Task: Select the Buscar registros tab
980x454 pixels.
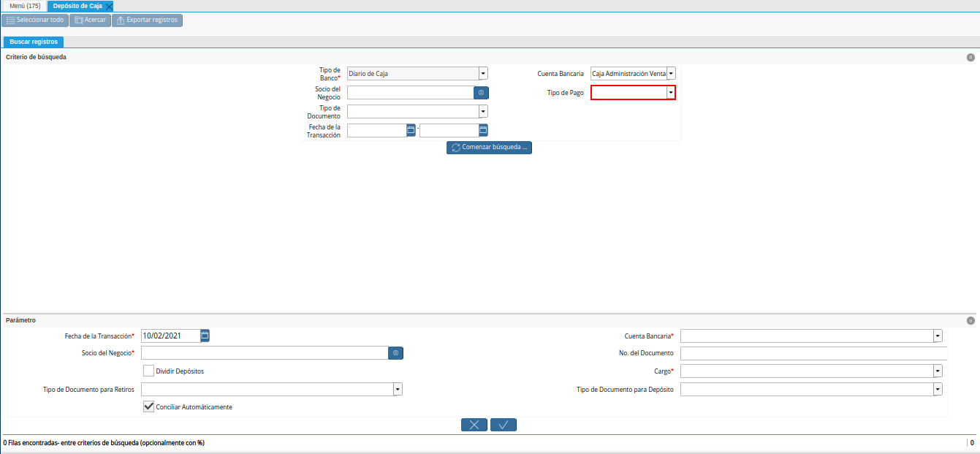Action: (x=34, y=42)
